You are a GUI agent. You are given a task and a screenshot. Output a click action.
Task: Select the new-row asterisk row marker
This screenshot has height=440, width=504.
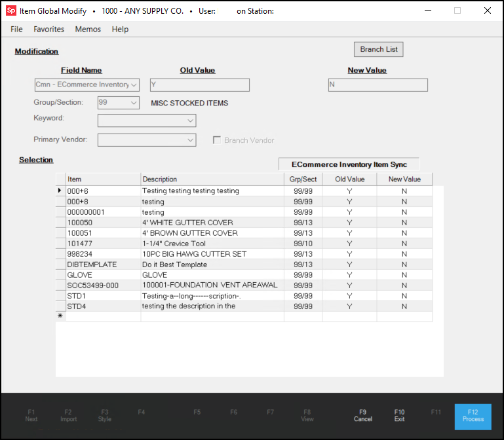pyautogui.click(x=61, y=316)
